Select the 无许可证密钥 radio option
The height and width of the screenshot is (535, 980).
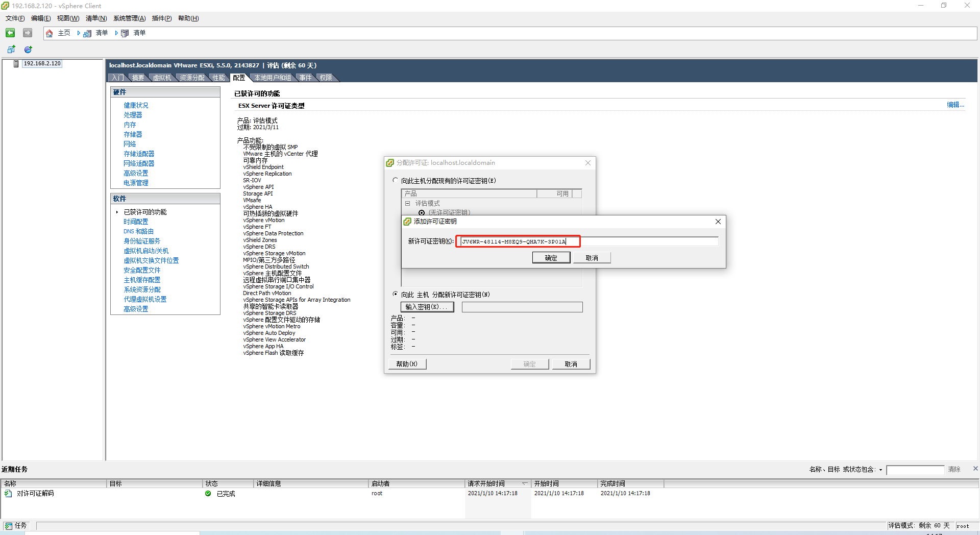(421, 213)
